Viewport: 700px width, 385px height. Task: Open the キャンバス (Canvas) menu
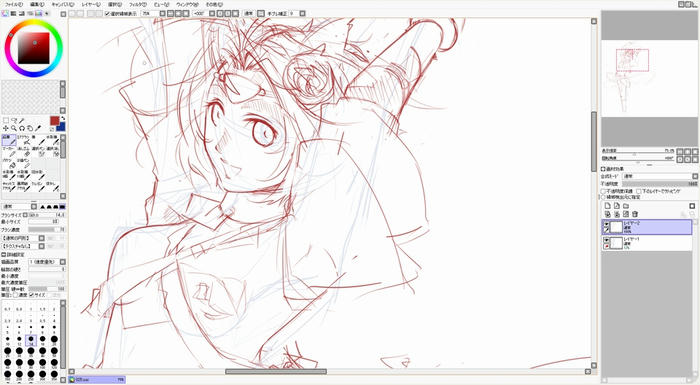pyautogui.click(x=63, y=4)
